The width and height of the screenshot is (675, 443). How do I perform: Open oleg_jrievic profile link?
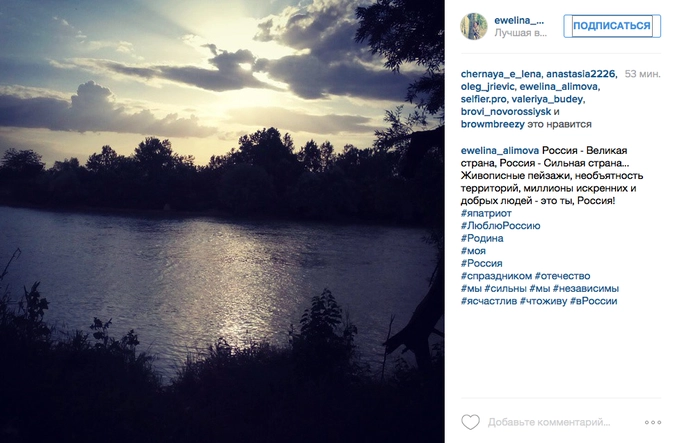[487, 87]
